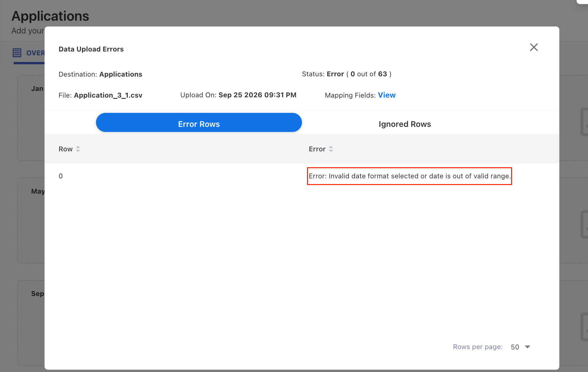Screen dimensions: 588x372
Task: Select row number 0 cell
Action: click(x=61, y=176)
